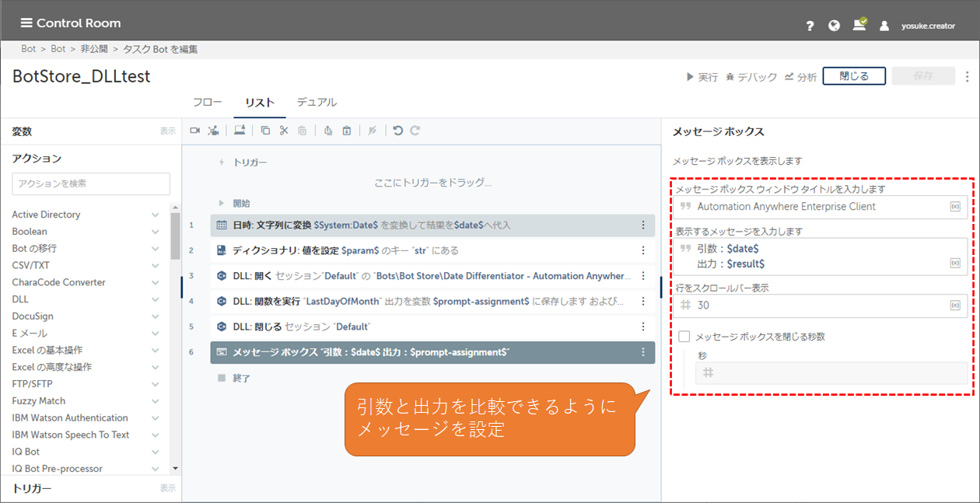Click the yosuke.creator username
The image size is (980, 503).
[928, 26]
